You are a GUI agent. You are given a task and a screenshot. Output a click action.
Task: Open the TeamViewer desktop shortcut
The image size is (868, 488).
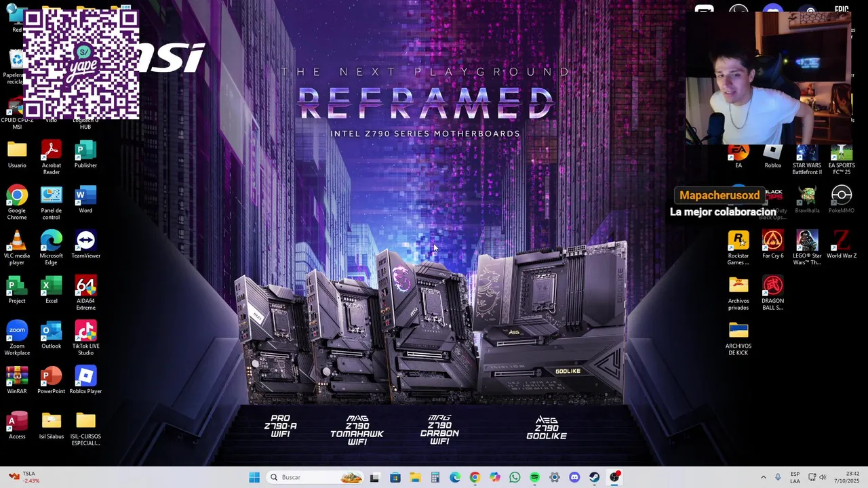pyautogui.click(x=85, y=245)
